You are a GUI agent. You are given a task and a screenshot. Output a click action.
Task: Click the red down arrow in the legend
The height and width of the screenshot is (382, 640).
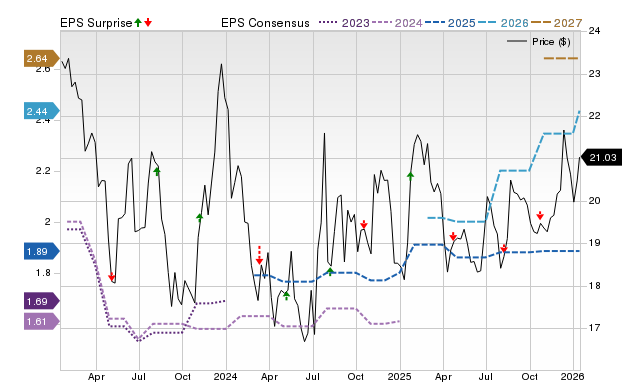pos(148,22)
